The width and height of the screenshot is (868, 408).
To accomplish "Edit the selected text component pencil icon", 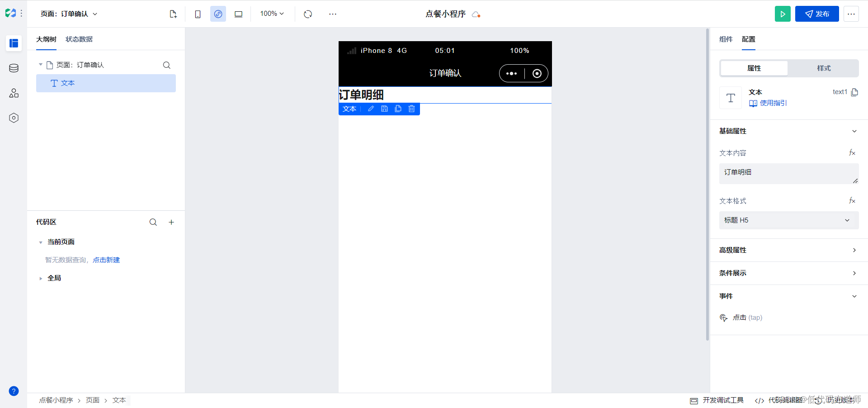I will click(371, 109).
